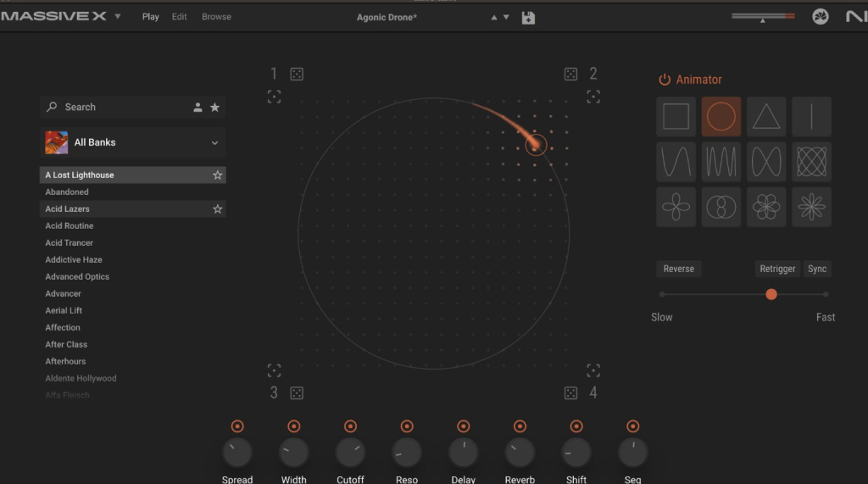Randomize corner 1 with dice icon
The height and width of the screenshot is (484, 868).
pos(297,75)
